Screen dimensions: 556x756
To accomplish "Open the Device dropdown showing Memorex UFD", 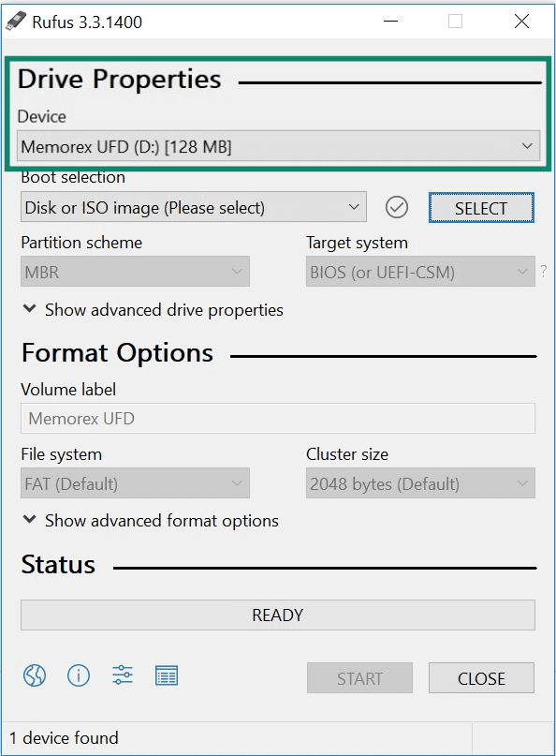I will click(277, 145).
